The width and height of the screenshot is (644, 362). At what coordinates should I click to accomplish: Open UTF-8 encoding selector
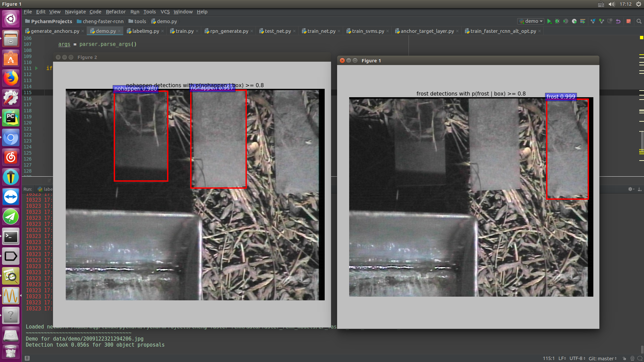click(x=577, y=358)
